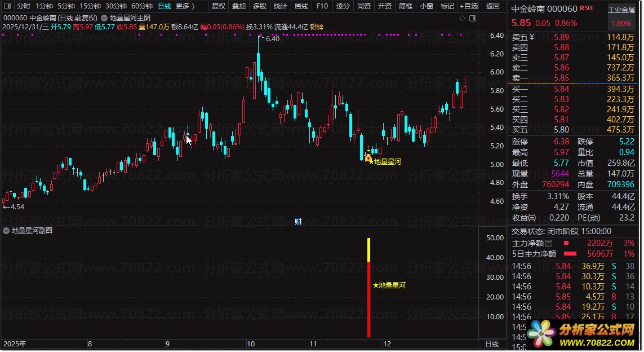The width and height of the screenshot is (644, 352).
Task: Toggle the side panel icon at chart header
Action: (x=473, y=18)
